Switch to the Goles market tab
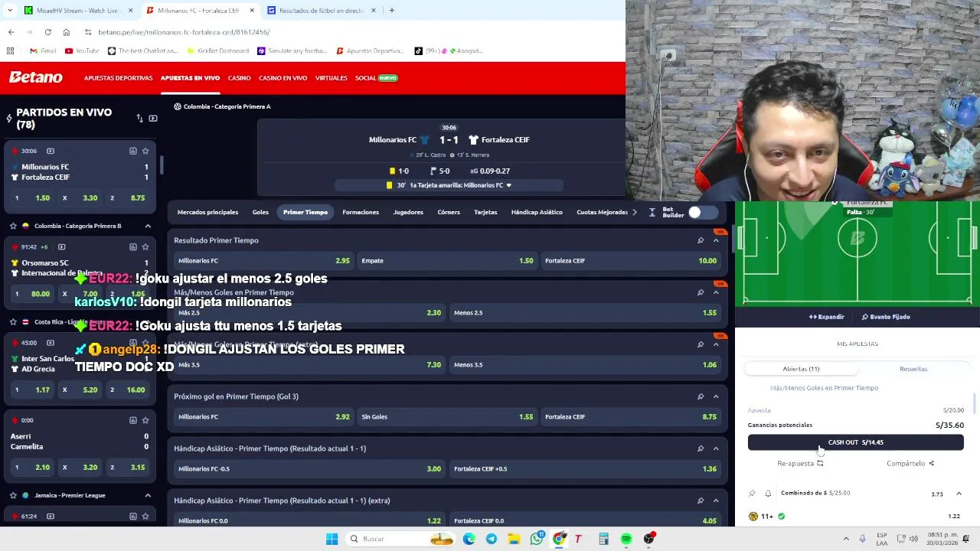 pos(260,212)
